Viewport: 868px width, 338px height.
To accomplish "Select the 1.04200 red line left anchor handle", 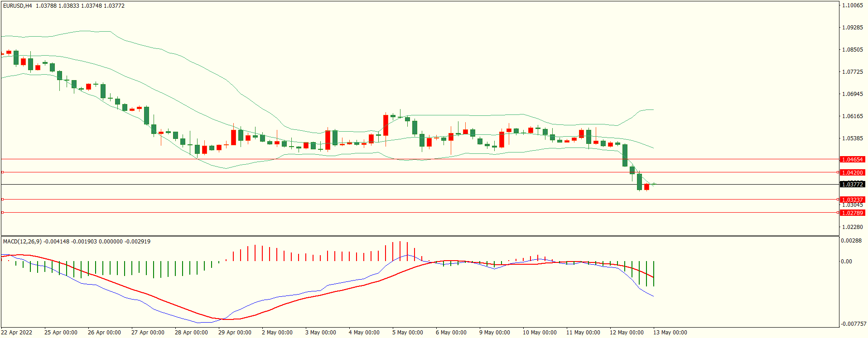I will [2, 172].
